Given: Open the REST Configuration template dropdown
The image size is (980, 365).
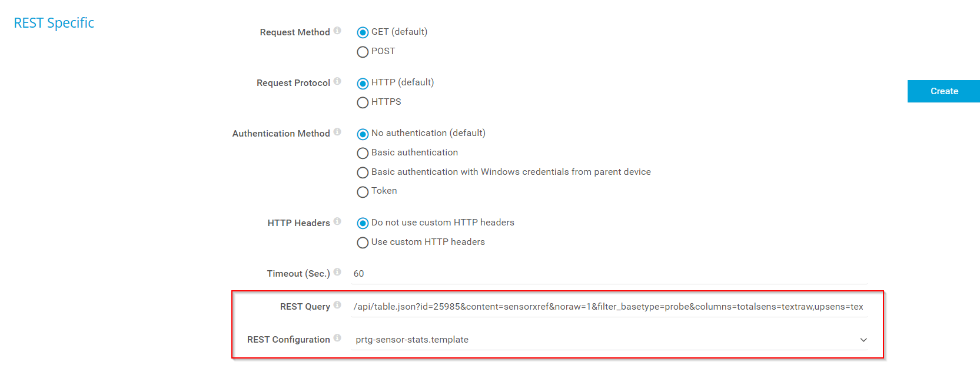Looking at the screenshot, I should click(863, 340).
